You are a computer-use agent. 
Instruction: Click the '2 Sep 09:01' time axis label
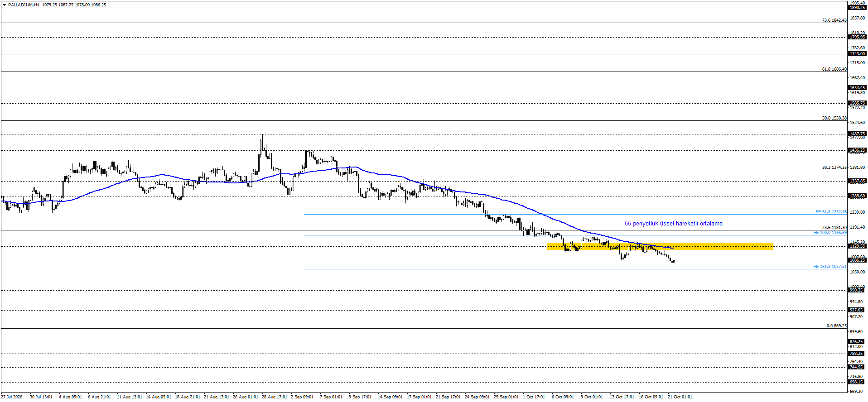point(302,397)
